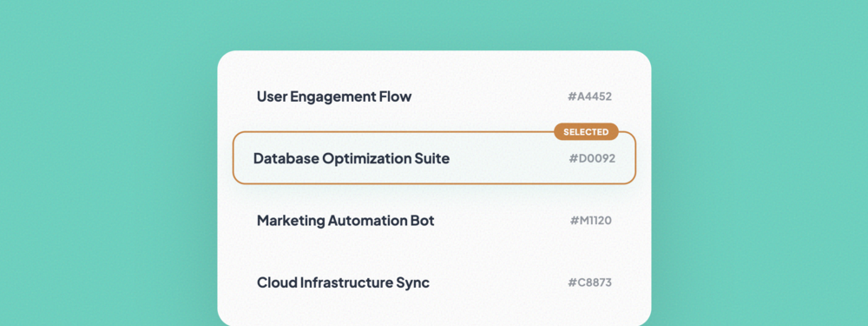Select the User Engagement Flow row

pyautogui.click(x=434, y=96)
